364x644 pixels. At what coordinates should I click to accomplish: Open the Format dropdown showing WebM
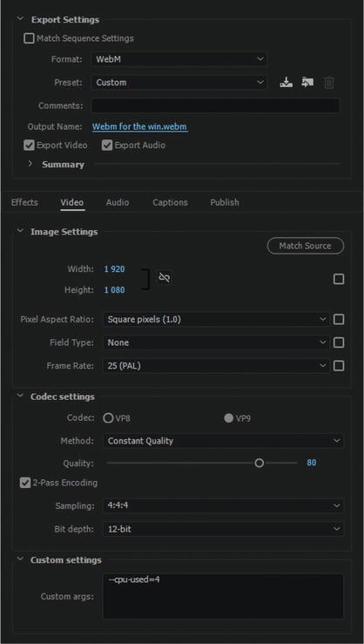click(x=179, y=59)
